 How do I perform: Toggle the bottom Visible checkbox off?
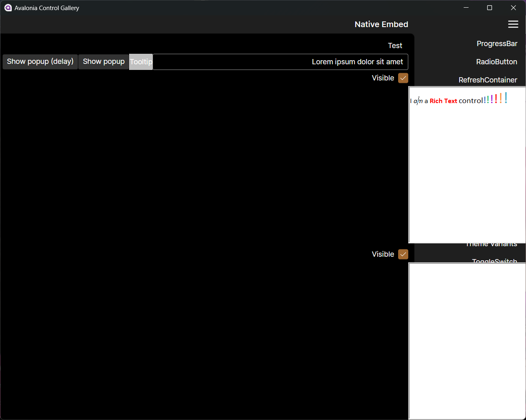pyautogui.click(x=403, y=254)
